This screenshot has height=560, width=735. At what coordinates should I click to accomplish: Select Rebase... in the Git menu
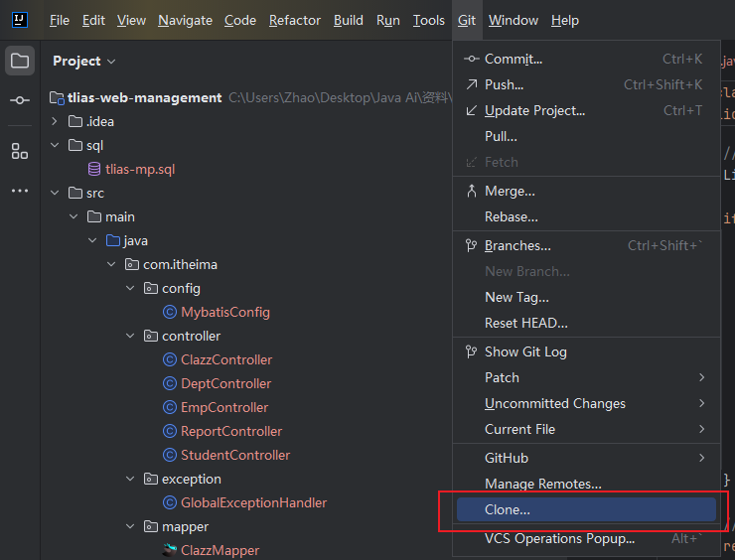coord(586,217)
